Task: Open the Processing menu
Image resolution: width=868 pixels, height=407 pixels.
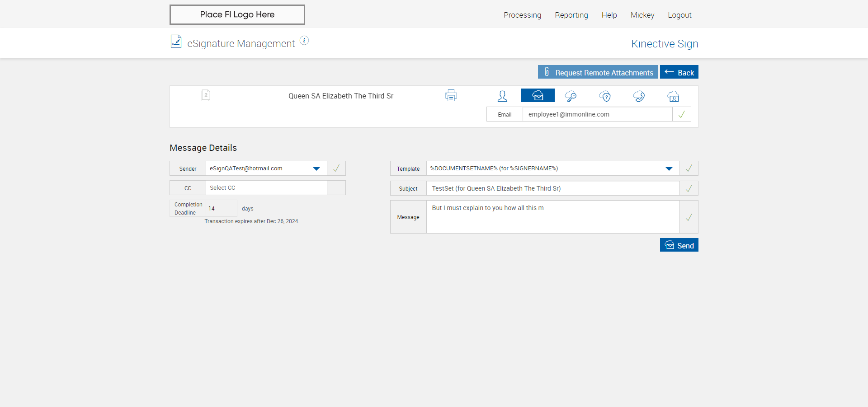Action: 522,15
